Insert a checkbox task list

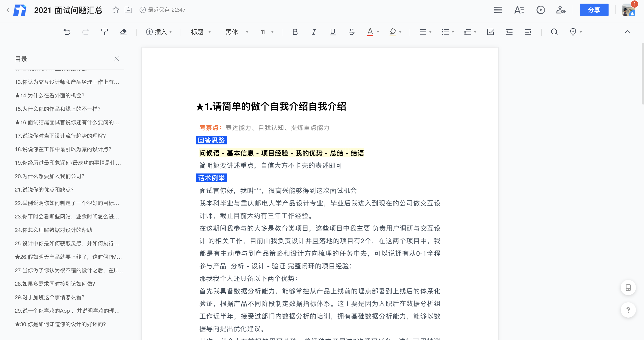[490, 32]
